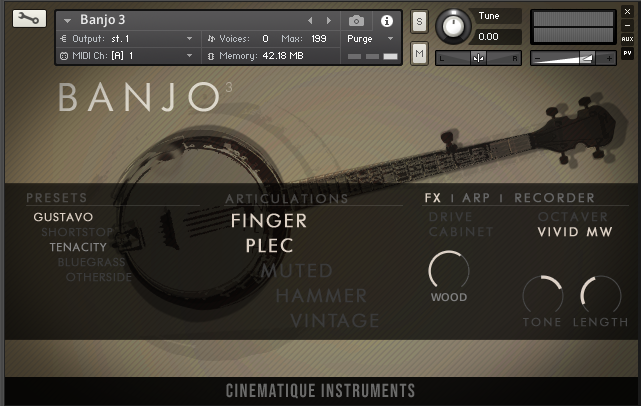This screenshot has width=641, height=406.
Task: Open the wrench edit mode icon
Action: (x=29, y=18)
